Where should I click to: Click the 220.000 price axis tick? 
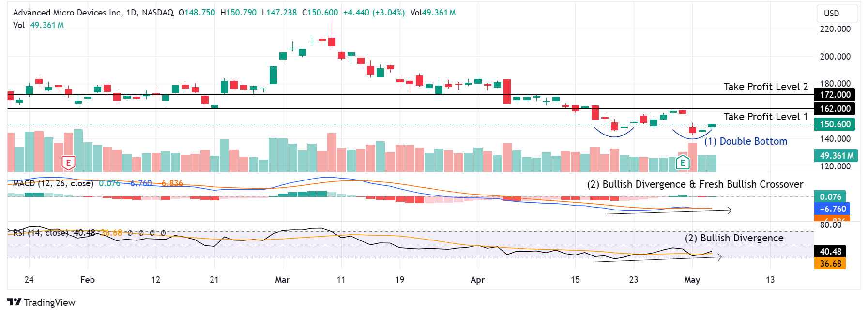(835, 29)
